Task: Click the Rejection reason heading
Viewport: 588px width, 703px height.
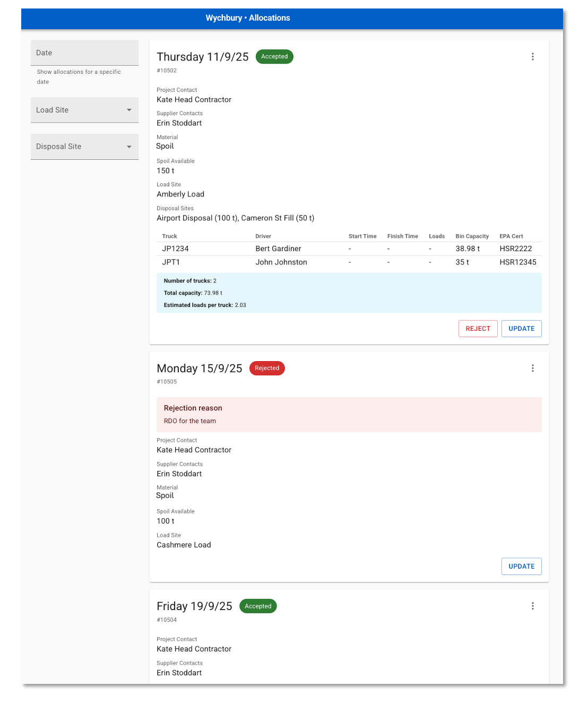Action: click(x=193, y=408)
